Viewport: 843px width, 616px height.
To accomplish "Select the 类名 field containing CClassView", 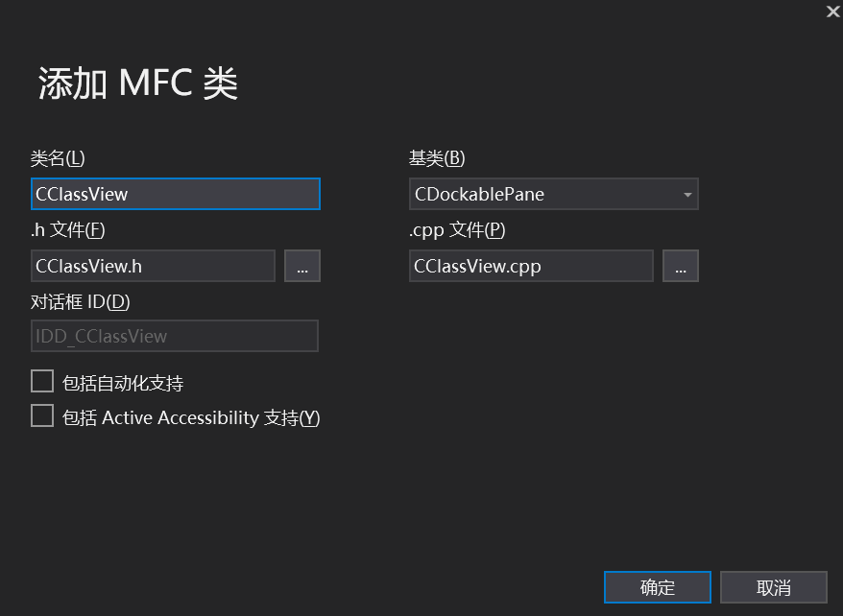I will pyautogui.click(x=175, y=194).
